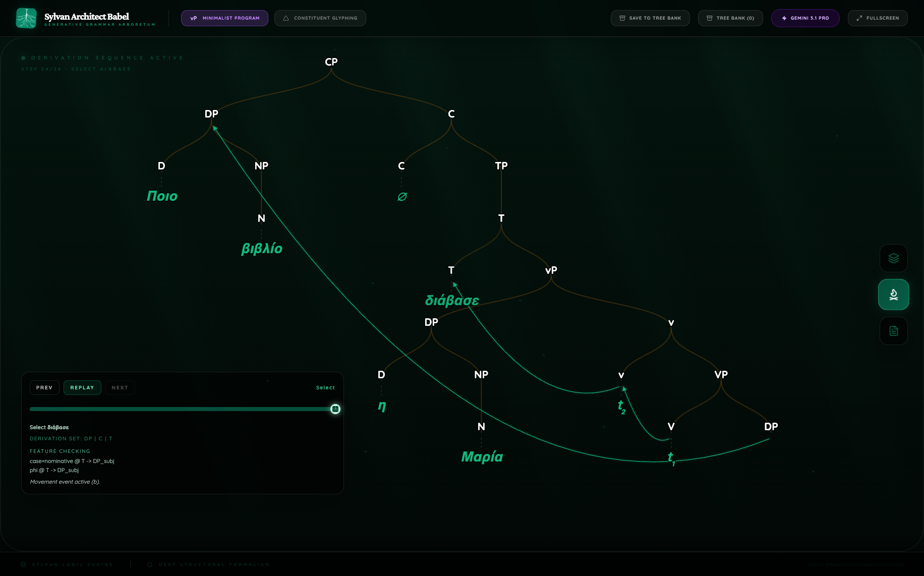Select the trace t₁ under V
This screenshot has height=576, width=924.
(671, 458)
